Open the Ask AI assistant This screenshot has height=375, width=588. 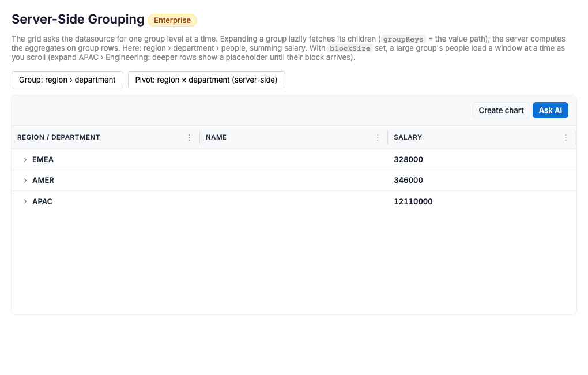click(x=550, y=110)
